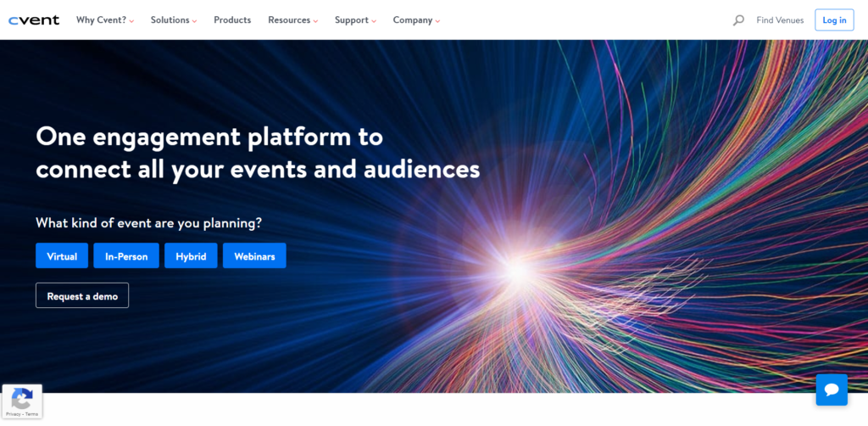Open the live chat bubble icon

[x=832, y=390]
